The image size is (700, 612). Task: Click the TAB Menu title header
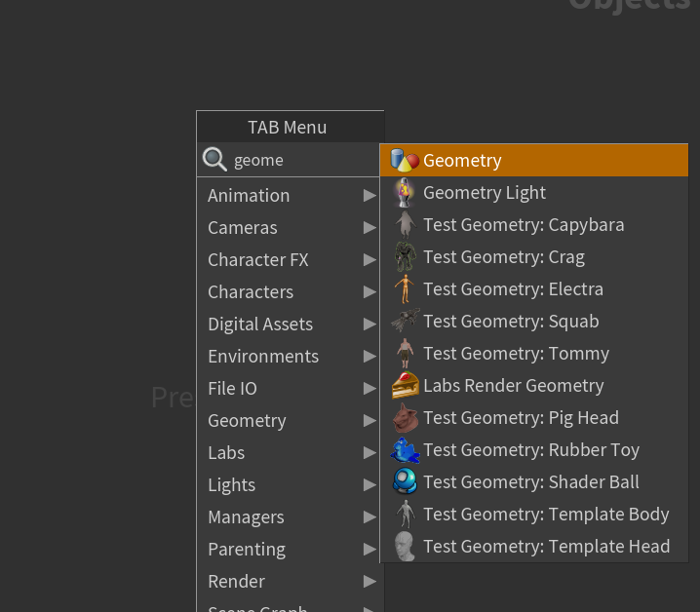point(291,128)
